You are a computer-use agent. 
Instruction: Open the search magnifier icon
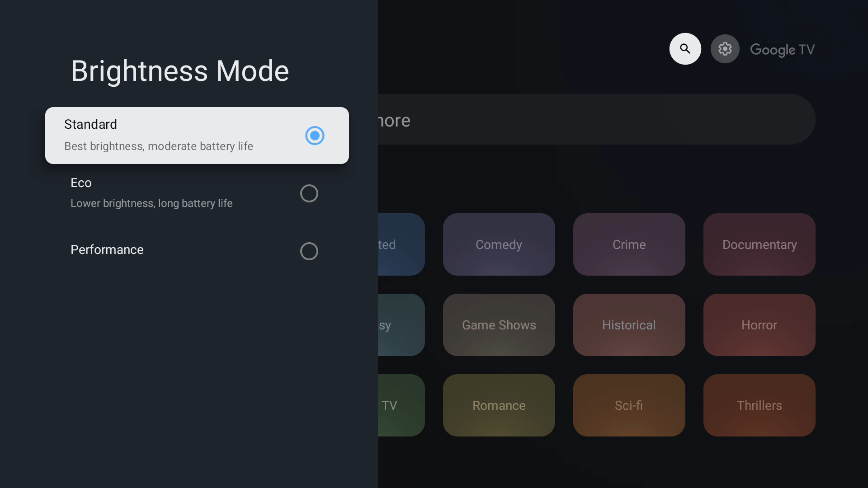[x=685, y=49]
